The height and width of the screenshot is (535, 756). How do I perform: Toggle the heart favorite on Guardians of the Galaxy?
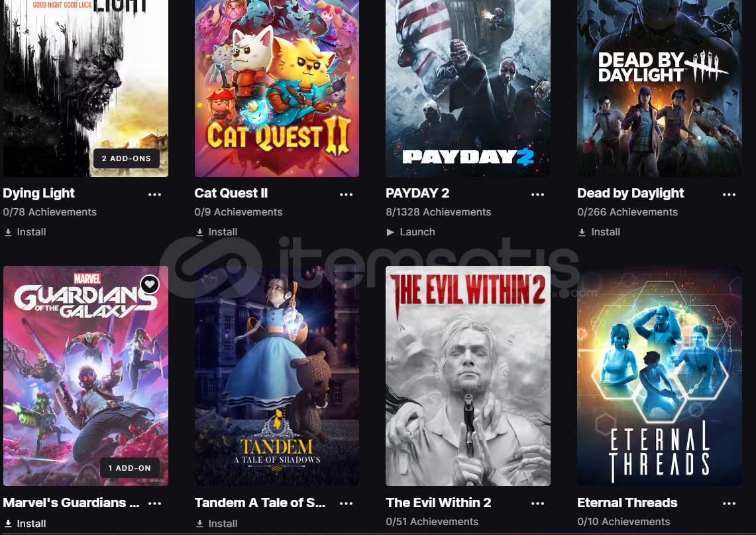pyautogui.click(x=150, y=284)
